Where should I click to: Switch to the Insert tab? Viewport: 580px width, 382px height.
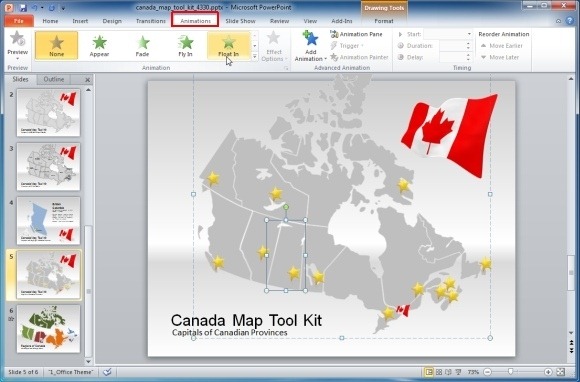pyautogui.click(x=80, y=21)
